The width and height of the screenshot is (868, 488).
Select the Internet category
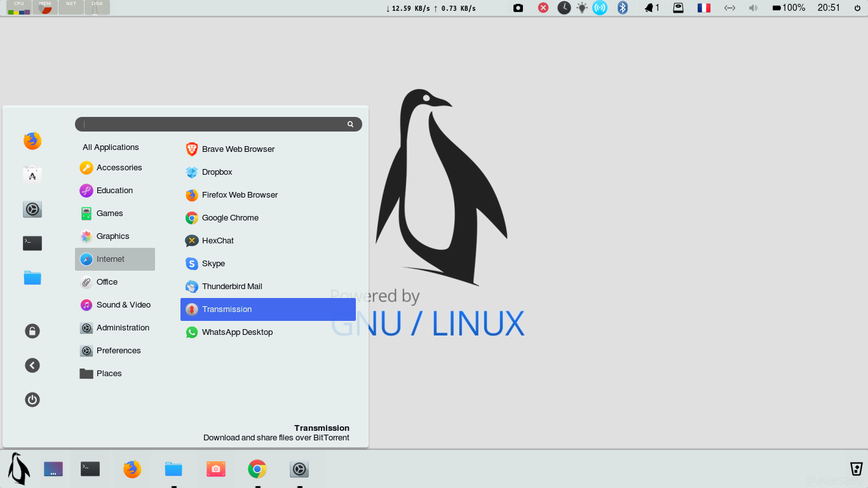coord(115,259)
